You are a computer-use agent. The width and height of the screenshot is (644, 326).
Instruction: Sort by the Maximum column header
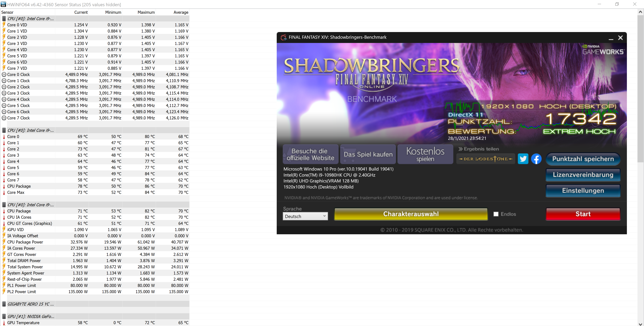tap(139, 12)
